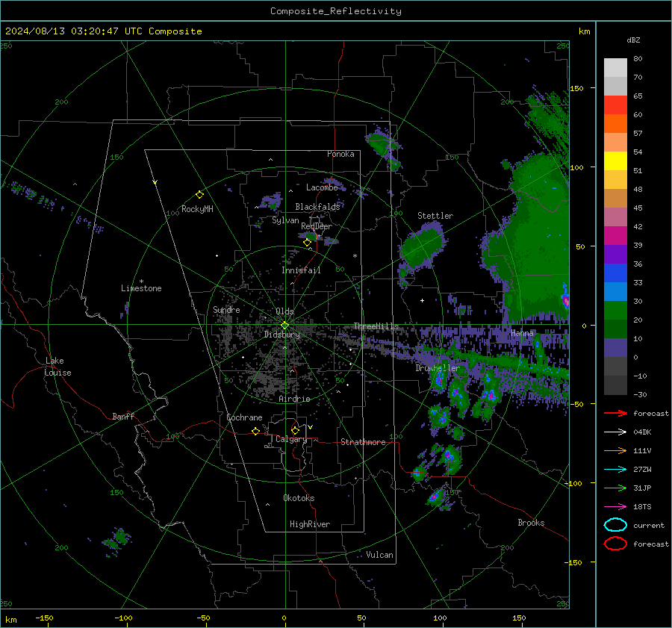The image size is (672, 628).
Task: Pick the purple 39 dBZ swatch
Action: point(615,255)
